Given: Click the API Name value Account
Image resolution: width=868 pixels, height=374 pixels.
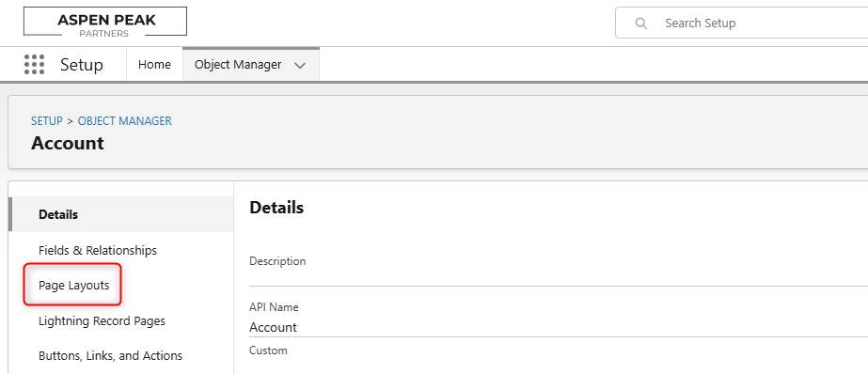Looking at the screenshot, I should (273, 327).
